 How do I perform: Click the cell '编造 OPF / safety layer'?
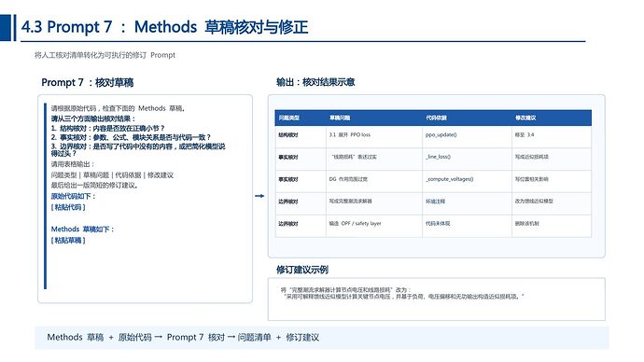click(355, 223)
